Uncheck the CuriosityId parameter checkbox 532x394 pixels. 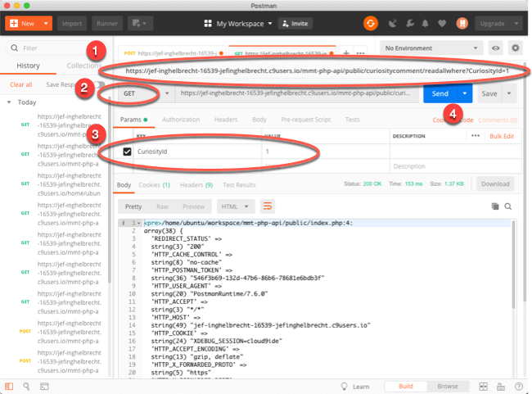(127, 152)
